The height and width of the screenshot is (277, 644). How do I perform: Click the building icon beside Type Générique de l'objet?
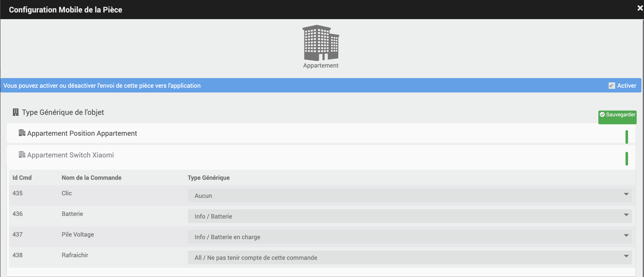(16, 112)
